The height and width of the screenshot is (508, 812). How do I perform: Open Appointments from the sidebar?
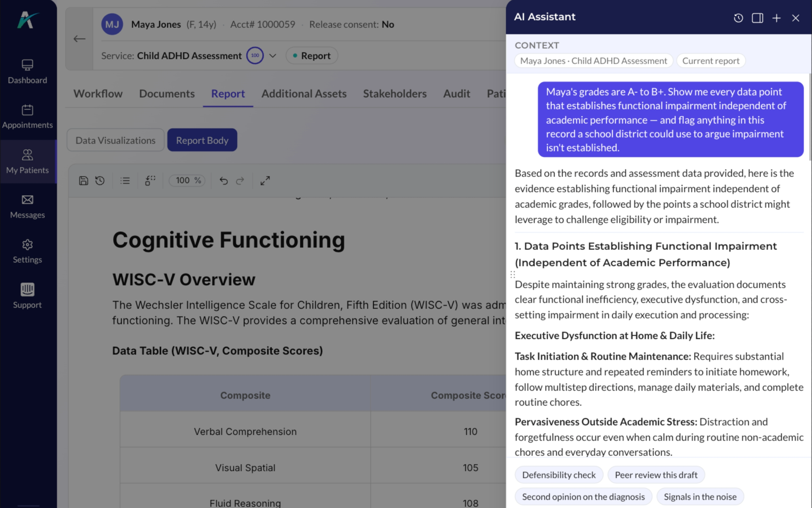[27, 116]
